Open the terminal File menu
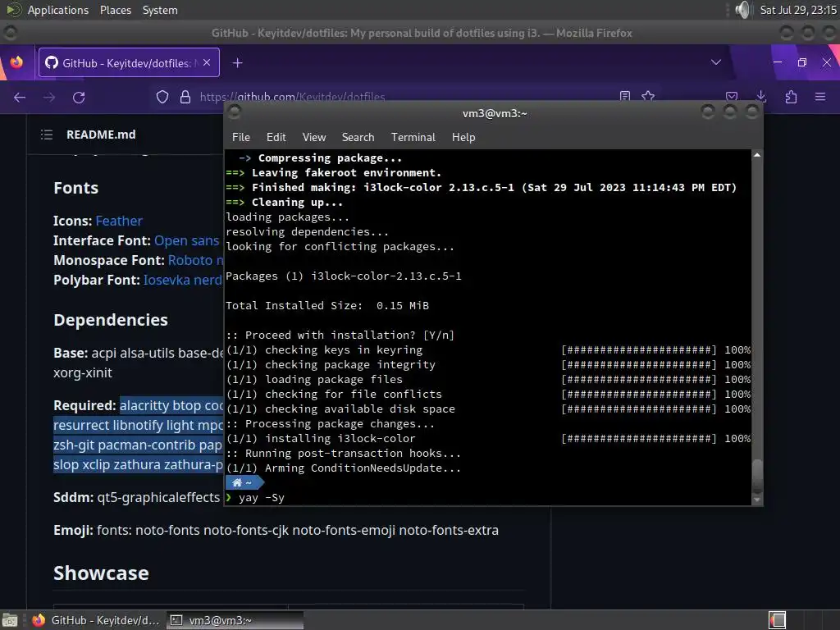This screenshot has height=630, width=840. pos(241,137)
